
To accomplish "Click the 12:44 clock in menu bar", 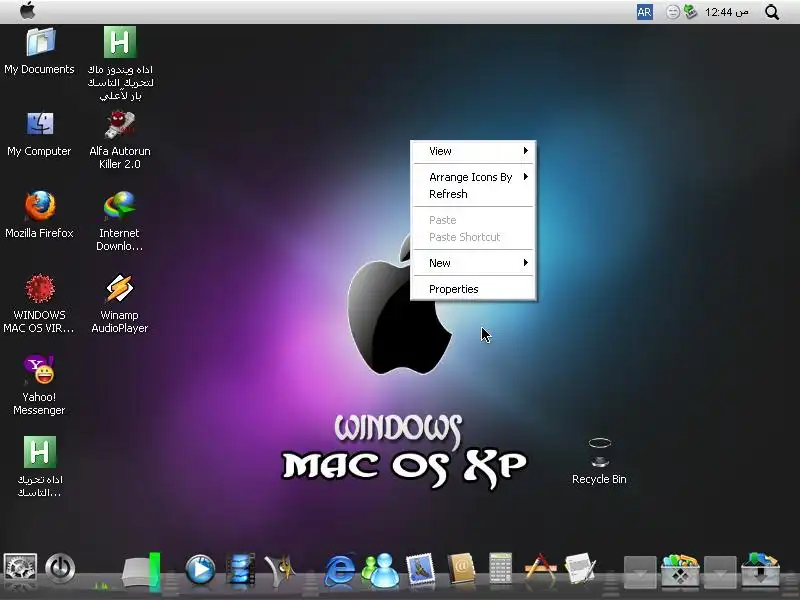I will pos(727,12).
